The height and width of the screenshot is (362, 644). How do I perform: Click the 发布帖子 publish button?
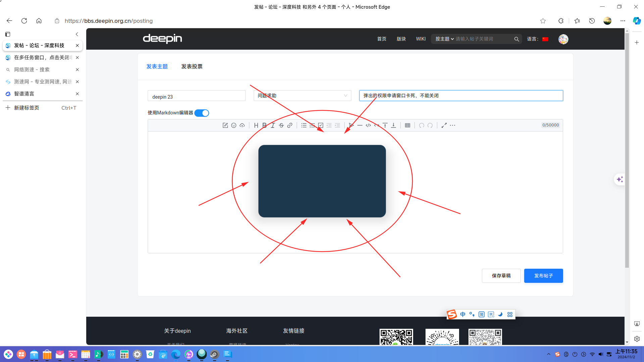click(543, 276)
